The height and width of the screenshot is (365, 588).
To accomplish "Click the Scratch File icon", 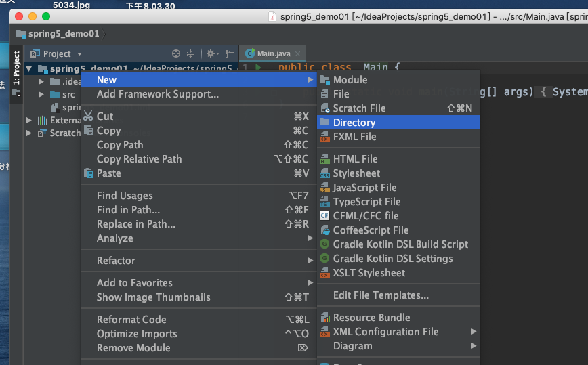I will (324, 108).
